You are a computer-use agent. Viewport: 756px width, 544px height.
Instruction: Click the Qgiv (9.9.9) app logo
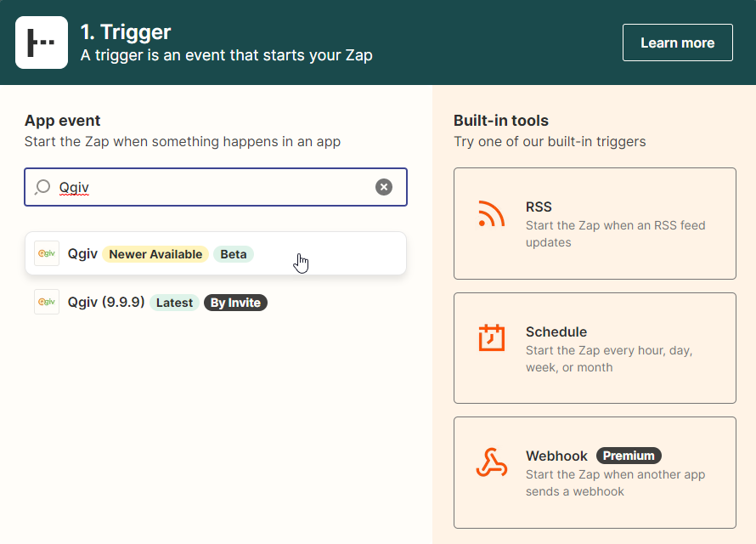(x=47, y=302)
